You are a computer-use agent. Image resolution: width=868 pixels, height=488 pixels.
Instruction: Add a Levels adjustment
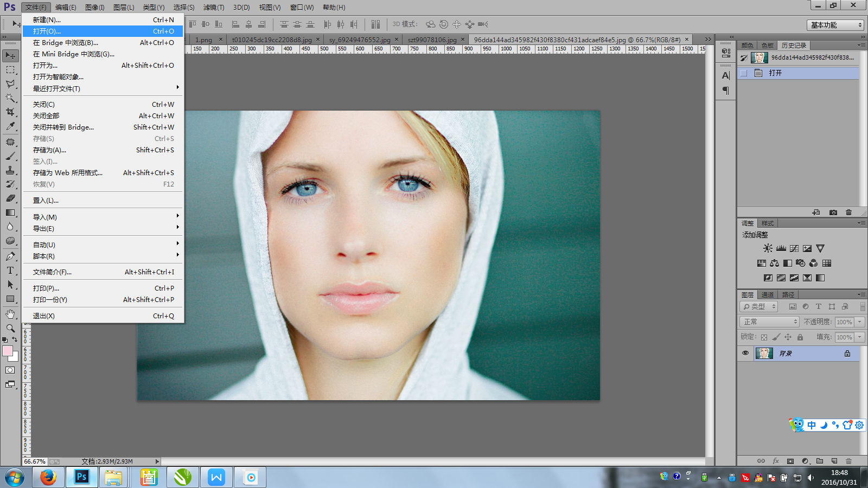[781, 248]
